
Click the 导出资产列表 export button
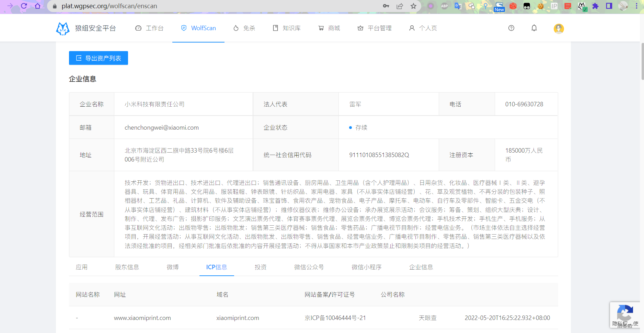coord(98,58)
